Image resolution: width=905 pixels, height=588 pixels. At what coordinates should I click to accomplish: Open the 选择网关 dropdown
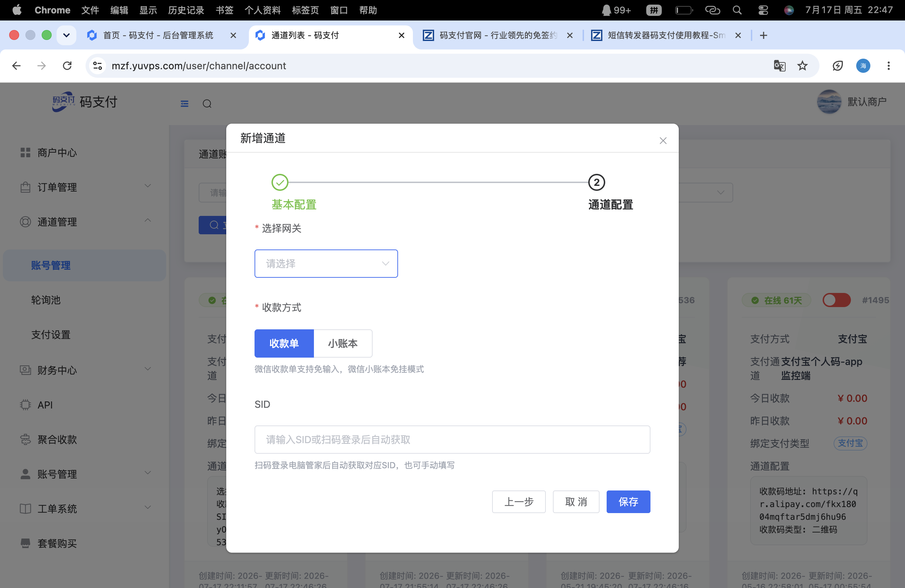pyautogui.click(x=326, y=263)
